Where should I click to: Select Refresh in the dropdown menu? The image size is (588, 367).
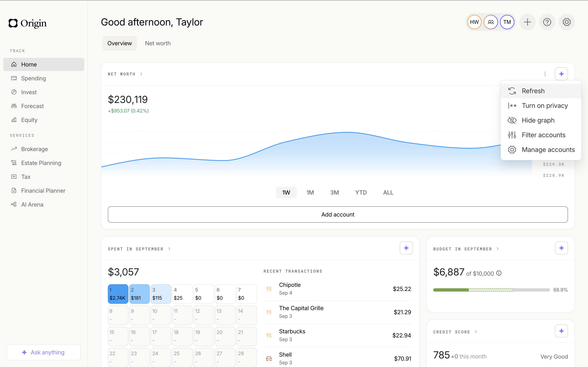click(x=533, y=91)
